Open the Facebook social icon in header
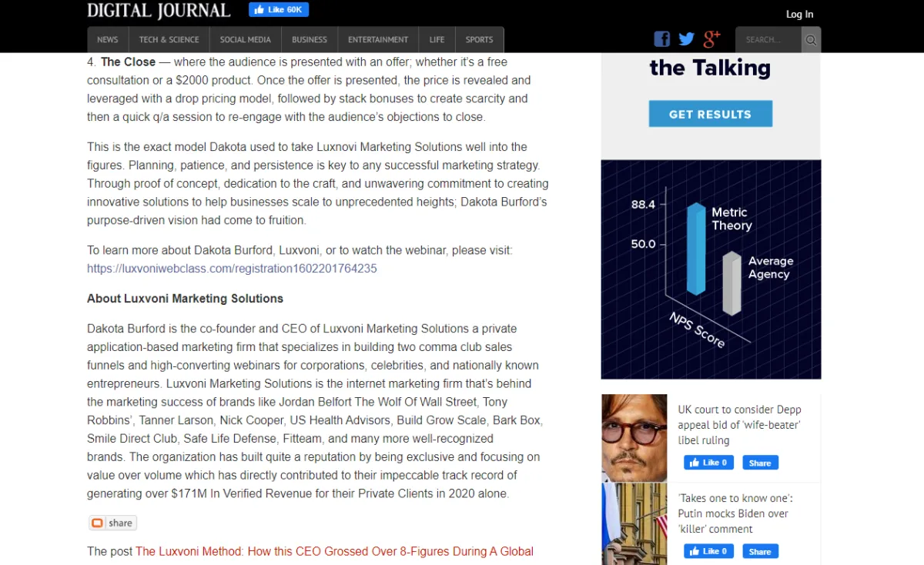 point(662,39)
